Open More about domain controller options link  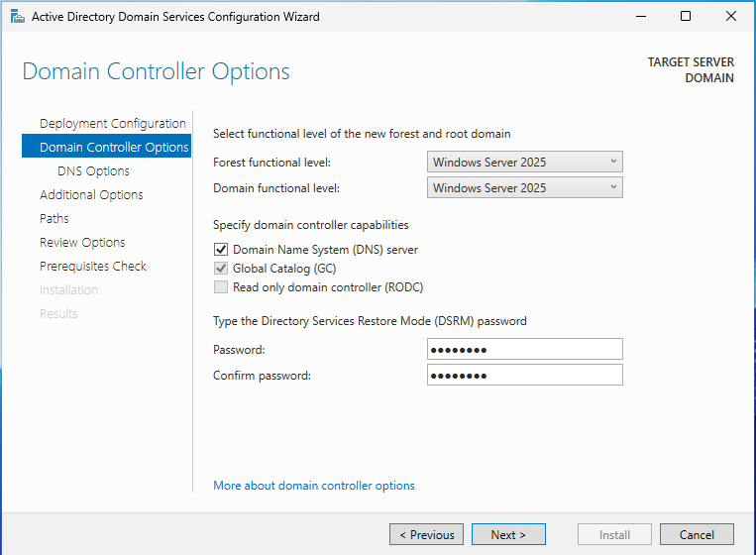(x=314, y=486)
